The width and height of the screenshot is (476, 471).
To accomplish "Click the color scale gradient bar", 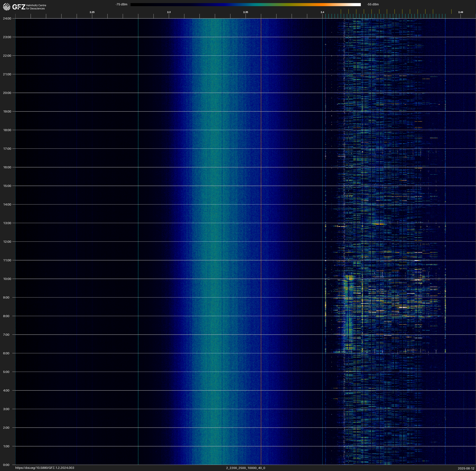I will coord(245,4).
